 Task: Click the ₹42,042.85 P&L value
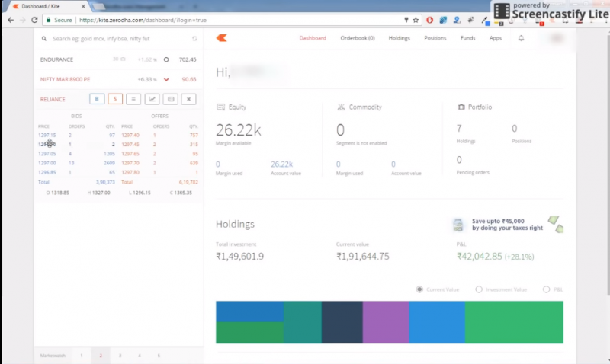[x=480, y=257]
